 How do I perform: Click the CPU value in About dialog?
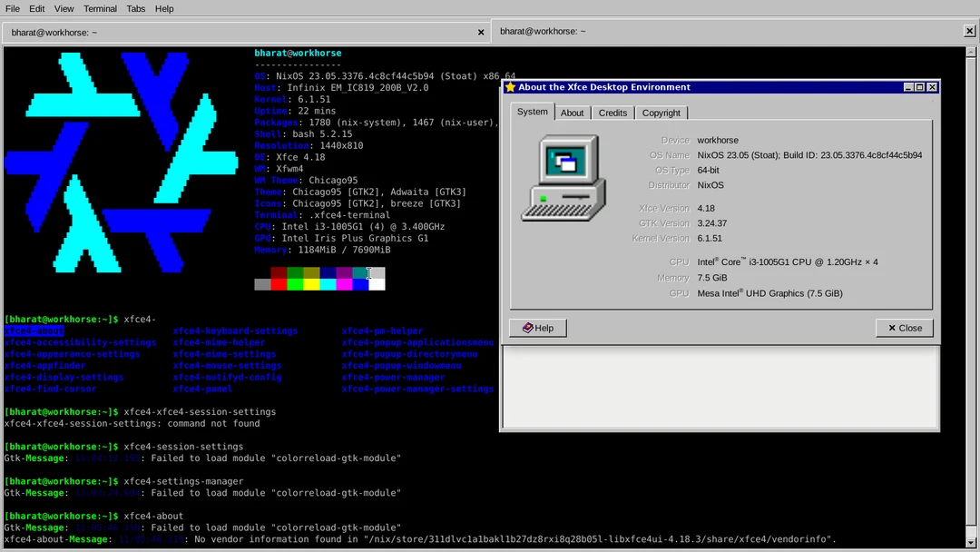click(788, 262)
